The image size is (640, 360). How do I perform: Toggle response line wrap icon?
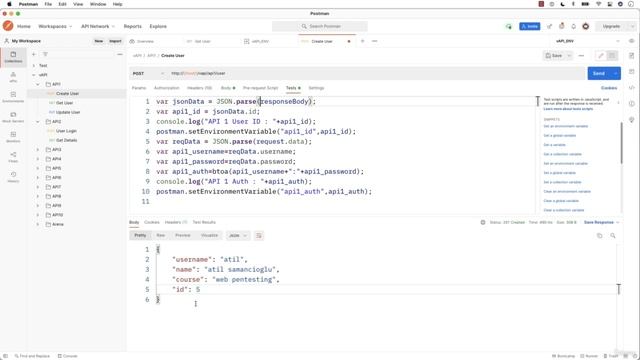click(x=259, y=236)
